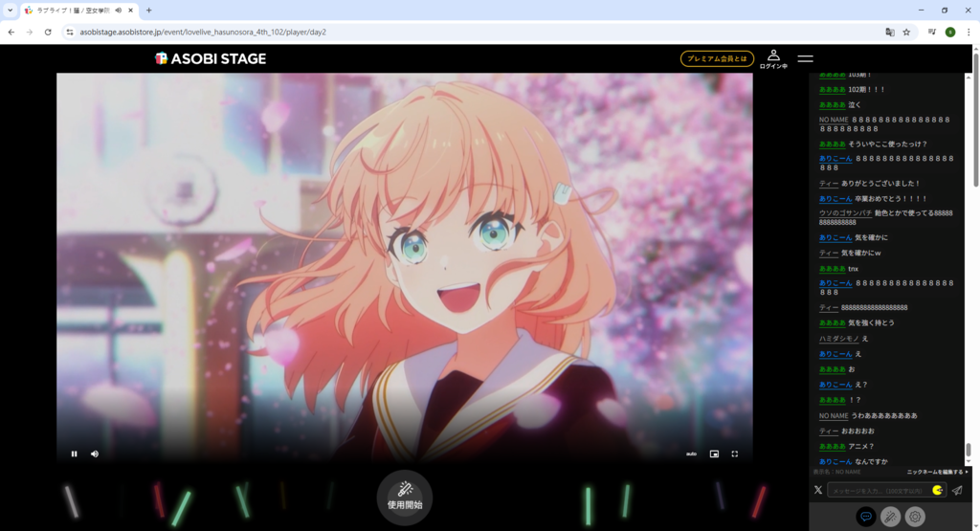Screen dimensions: 980x531
Task: Click the translate page icon
Action: pos(889,32)
